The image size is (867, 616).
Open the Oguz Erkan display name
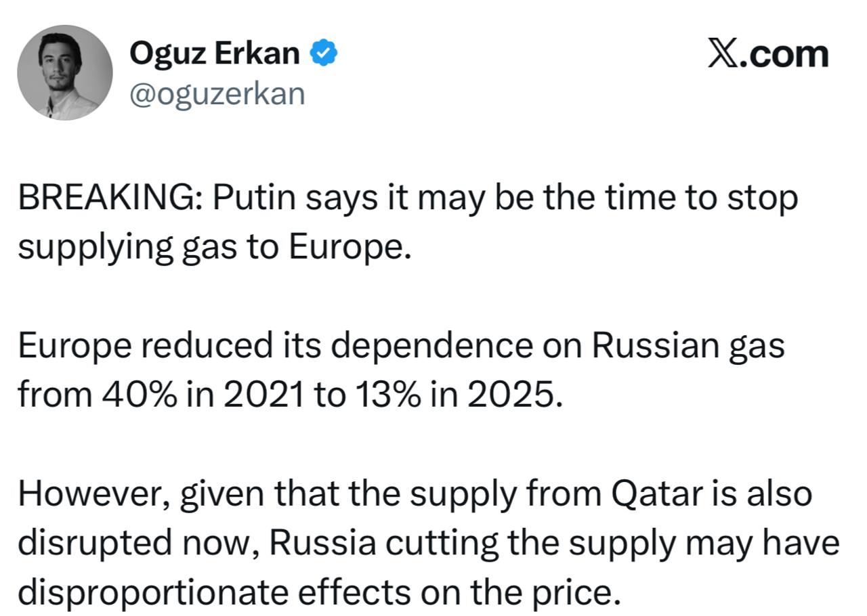coord(214,53)
